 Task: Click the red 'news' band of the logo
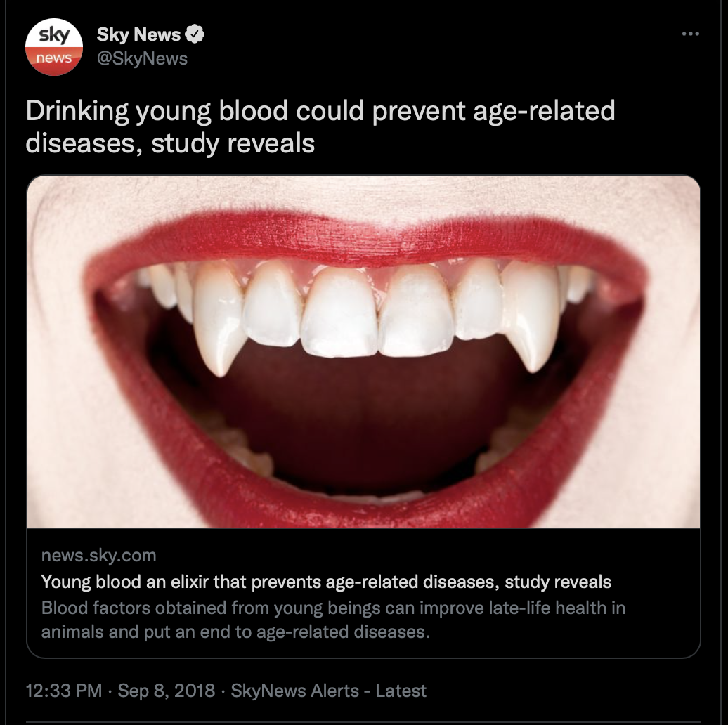point(54,59)
